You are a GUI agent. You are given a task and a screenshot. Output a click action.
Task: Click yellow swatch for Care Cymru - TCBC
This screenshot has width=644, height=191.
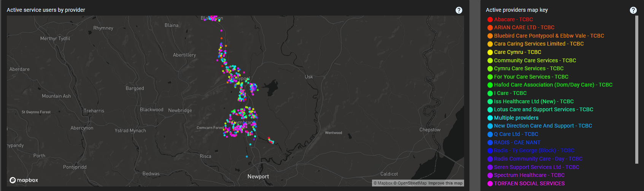coord(490,52)
